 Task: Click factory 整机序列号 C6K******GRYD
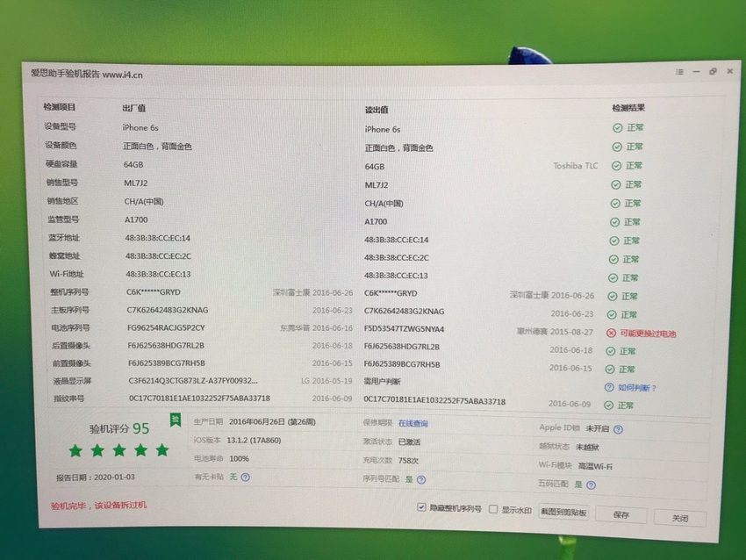pyautogui.click(x=154, y=292)
